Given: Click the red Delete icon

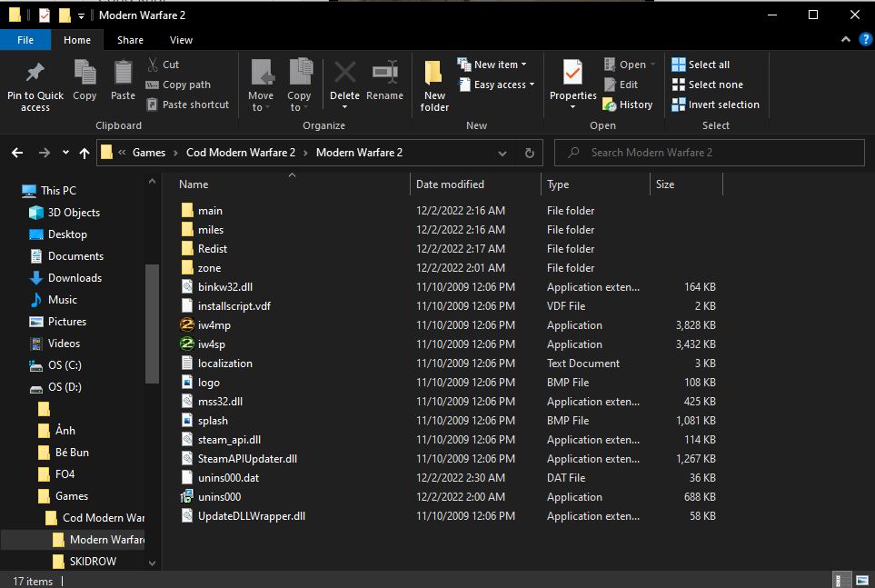Looking at the screenshot, I should [344, 73].
